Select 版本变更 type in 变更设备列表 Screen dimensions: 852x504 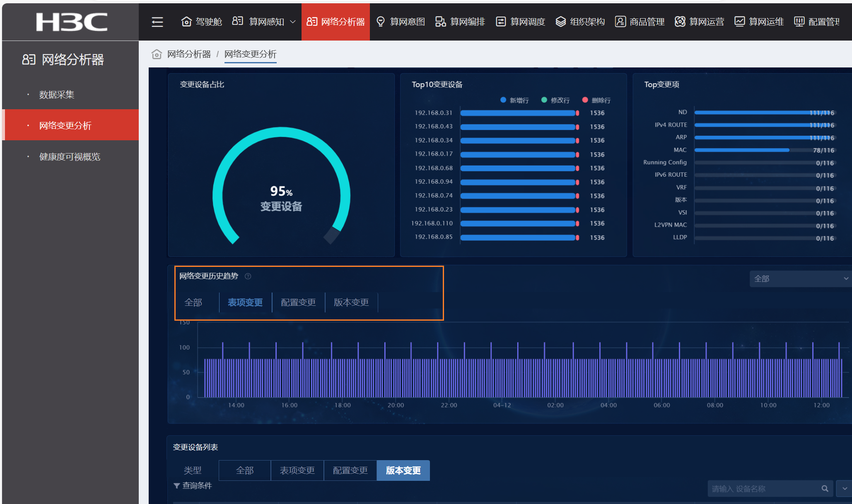[x=403, y=470]
